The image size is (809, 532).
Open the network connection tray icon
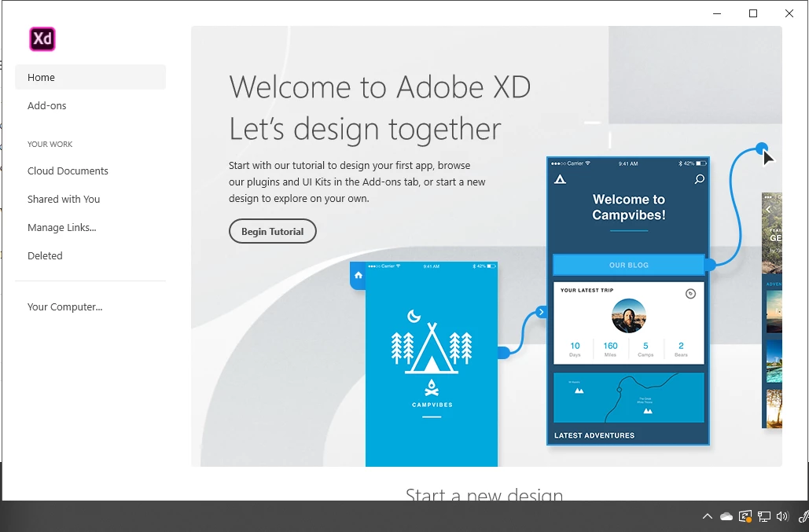click(x=764, y=516)
